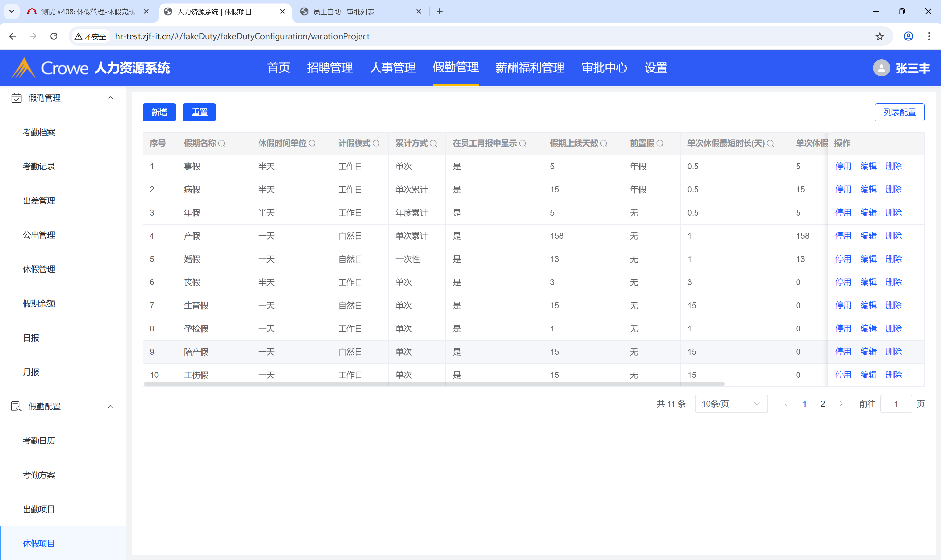Bookmark this page with star icon
This screenshot has width=941, height=560.
pyautogui.click(x=880, y=36)
